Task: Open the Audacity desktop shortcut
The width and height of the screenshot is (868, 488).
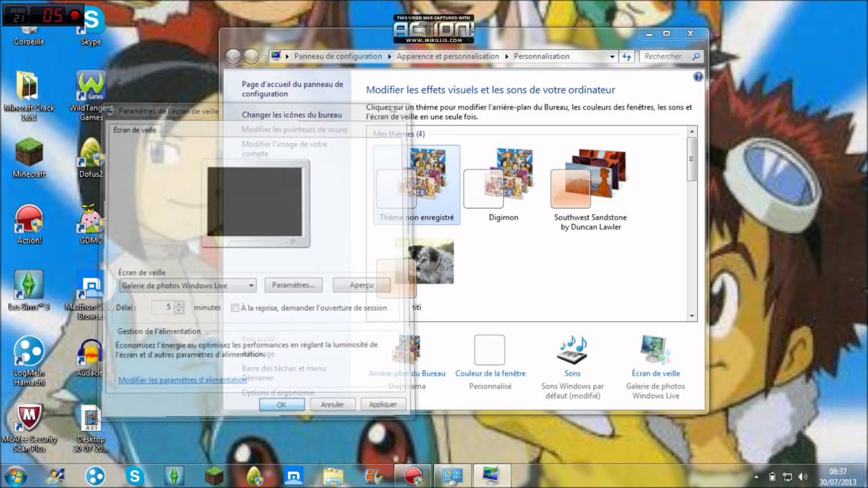Action: [x=91, y=357]
